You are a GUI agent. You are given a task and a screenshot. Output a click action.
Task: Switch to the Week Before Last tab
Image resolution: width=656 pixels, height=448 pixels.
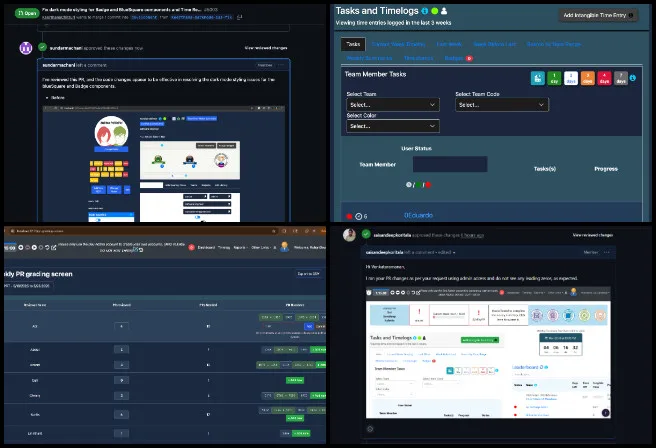pos(495,44)
